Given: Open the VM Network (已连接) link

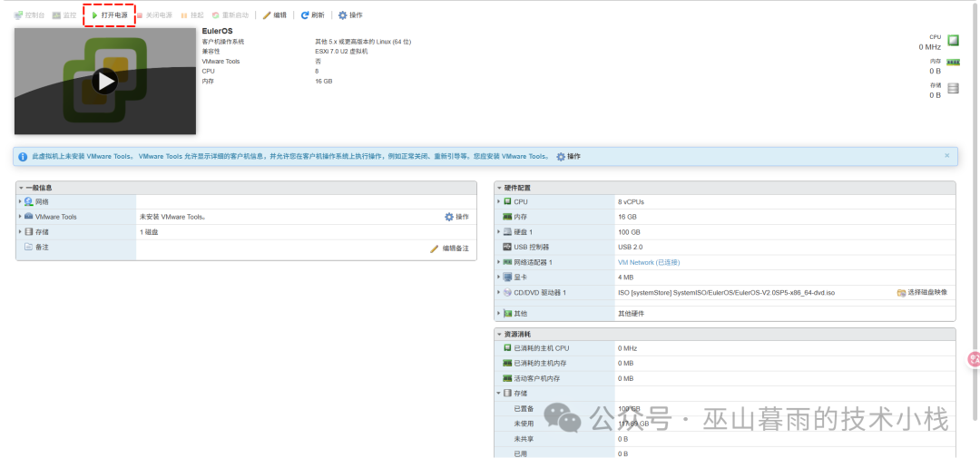Looking at the screenshot, I should 649,262.
